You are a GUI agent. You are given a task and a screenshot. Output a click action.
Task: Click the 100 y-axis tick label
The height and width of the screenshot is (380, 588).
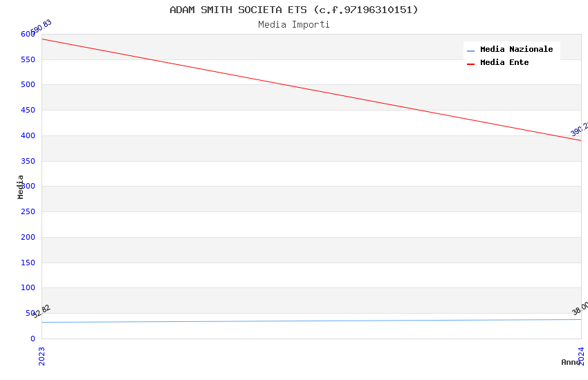(28, 287)
